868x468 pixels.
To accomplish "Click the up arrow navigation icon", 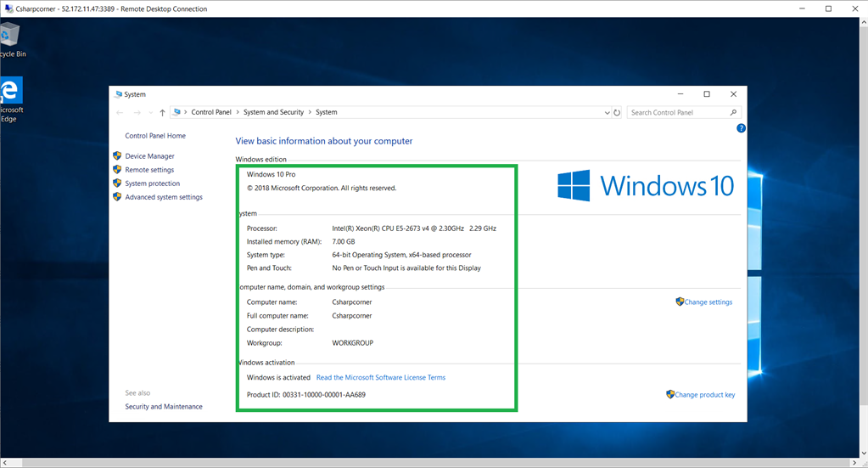I will pyautogui.click(x=162, y=112).
